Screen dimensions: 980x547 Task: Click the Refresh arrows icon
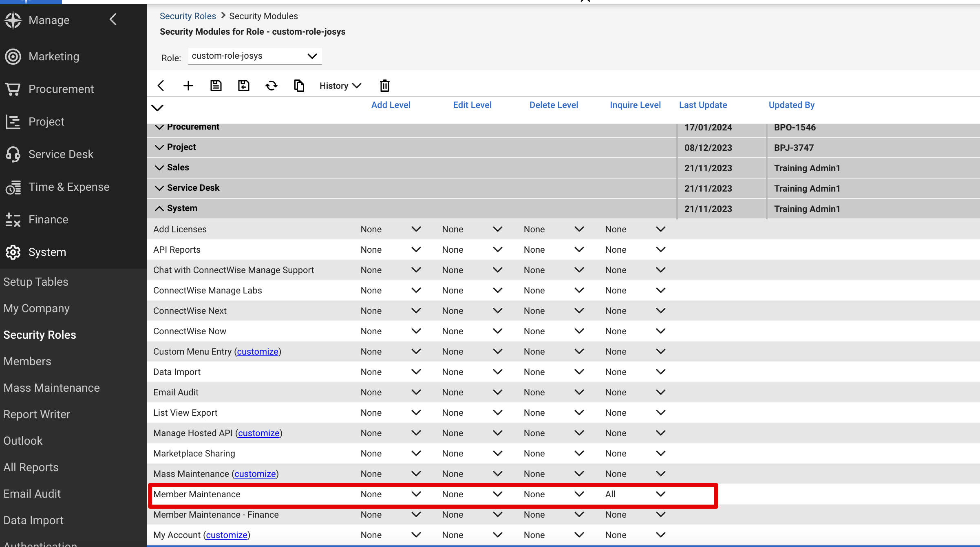click(271, 86)
